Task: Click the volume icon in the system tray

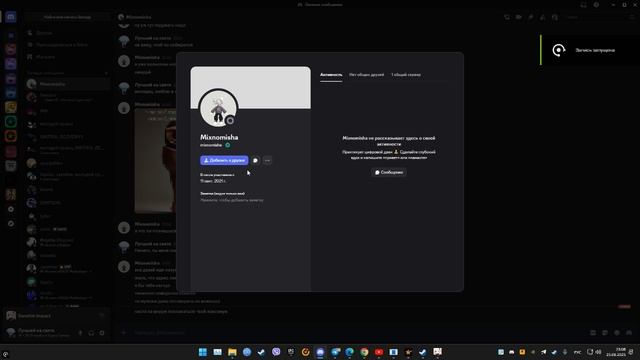Action: click(x=598, y=352)
